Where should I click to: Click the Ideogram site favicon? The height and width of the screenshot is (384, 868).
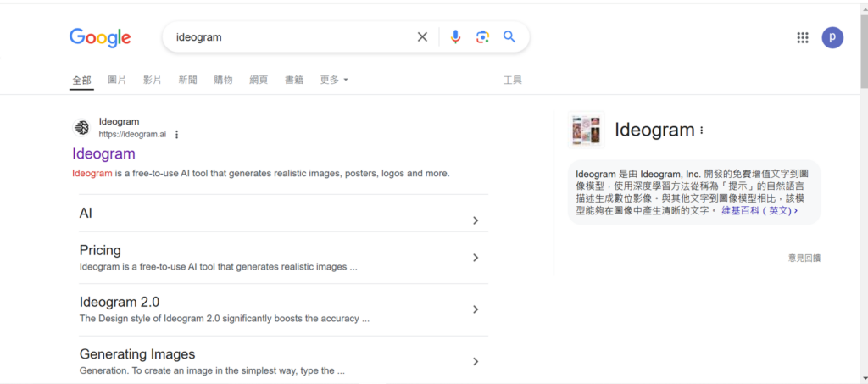tap(82, 128)
